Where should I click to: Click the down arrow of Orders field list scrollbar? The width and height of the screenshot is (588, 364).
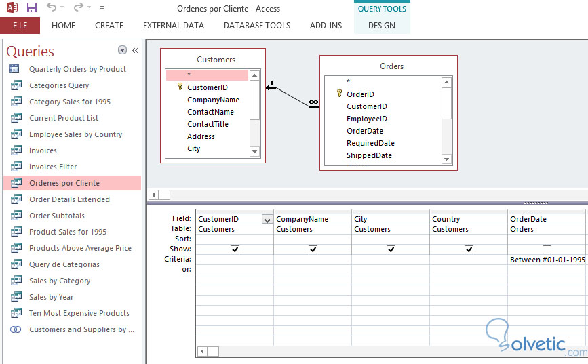click(446, 159)
